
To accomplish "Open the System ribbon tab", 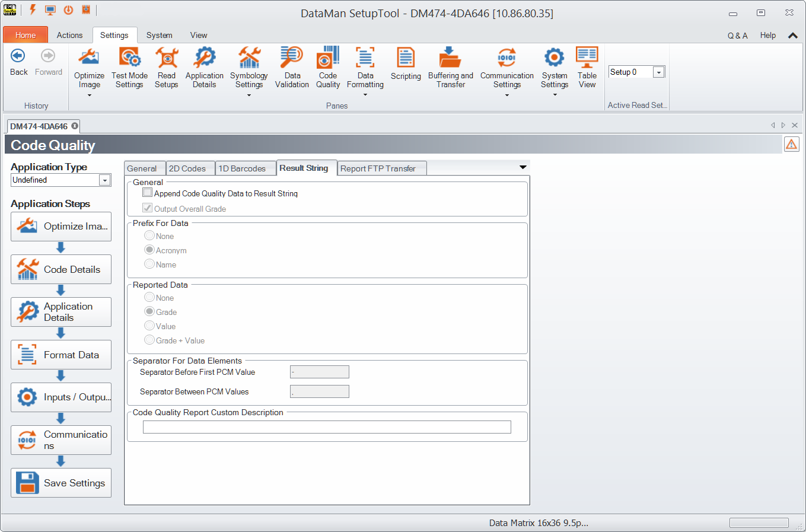I will point(159,35).
